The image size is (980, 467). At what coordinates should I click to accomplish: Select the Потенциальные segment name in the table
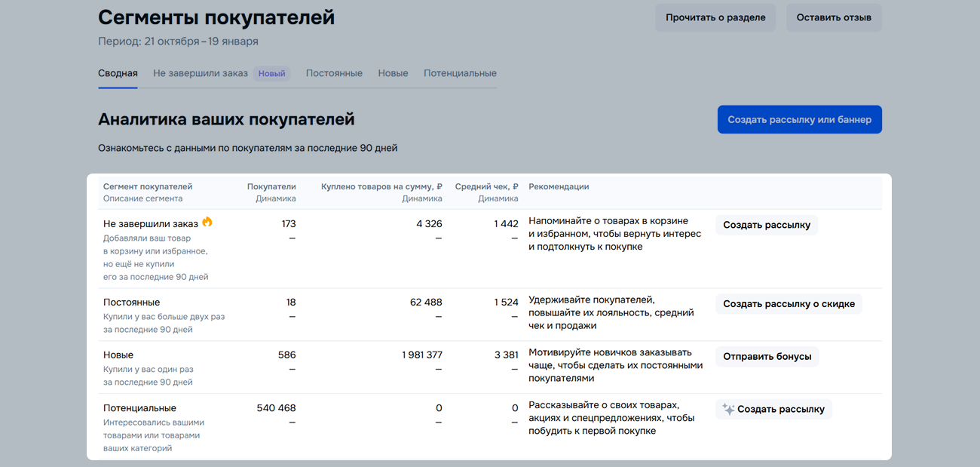(139, 408)
